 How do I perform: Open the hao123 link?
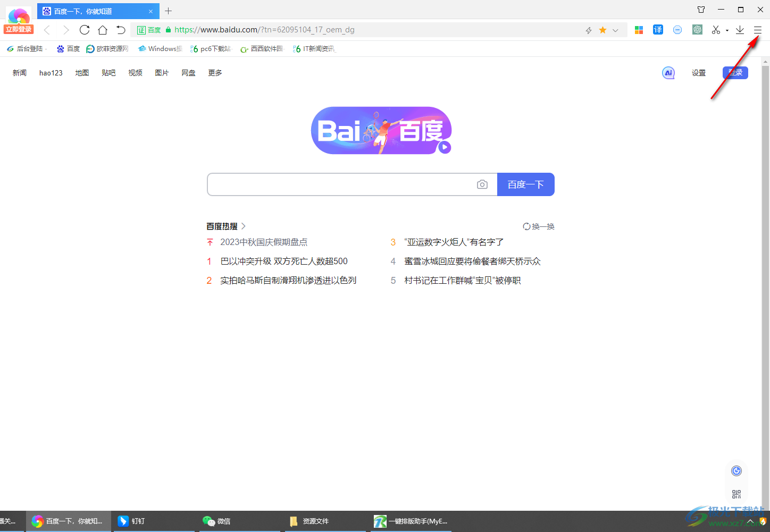click(x=51, y=73)
